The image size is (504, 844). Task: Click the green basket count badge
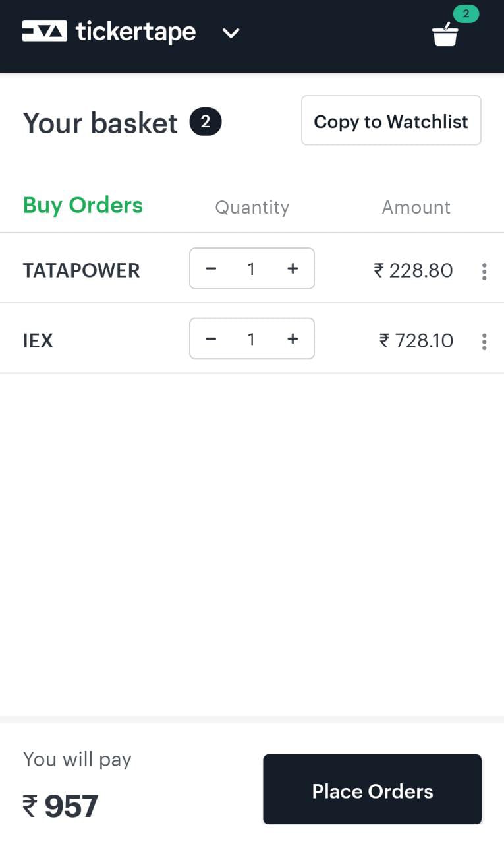466,14
